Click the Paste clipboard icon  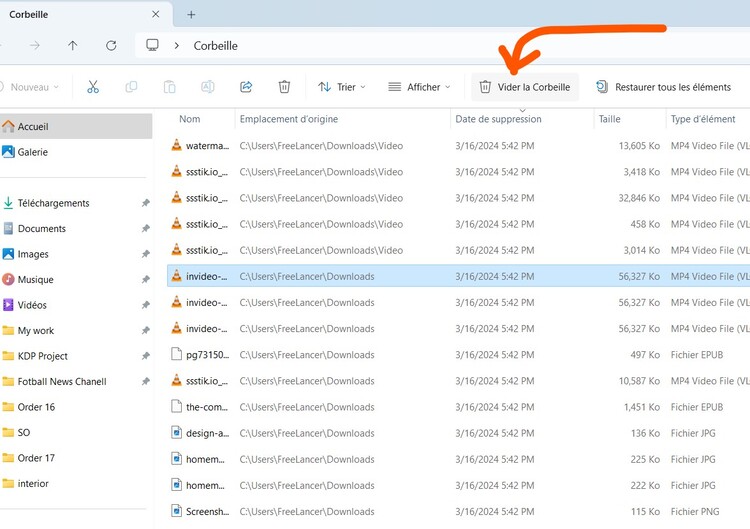pos(169,87)
